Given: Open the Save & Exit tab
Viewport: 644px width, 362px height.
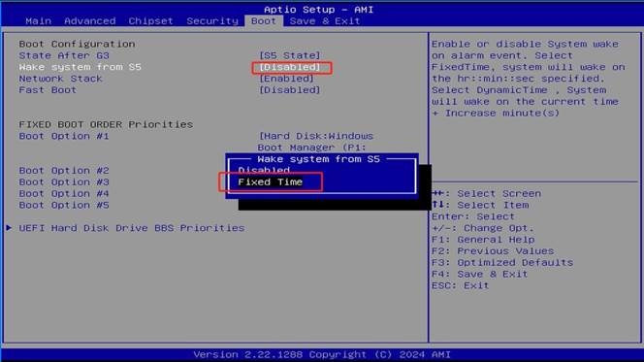Looking at the screenshot, I should [325, 21].
